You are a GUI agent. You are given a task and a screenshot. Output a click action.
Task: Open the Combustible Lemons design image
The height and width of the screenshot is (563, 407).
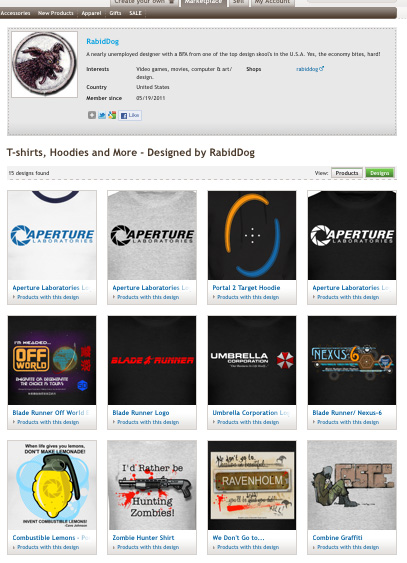tap(52, 485)
